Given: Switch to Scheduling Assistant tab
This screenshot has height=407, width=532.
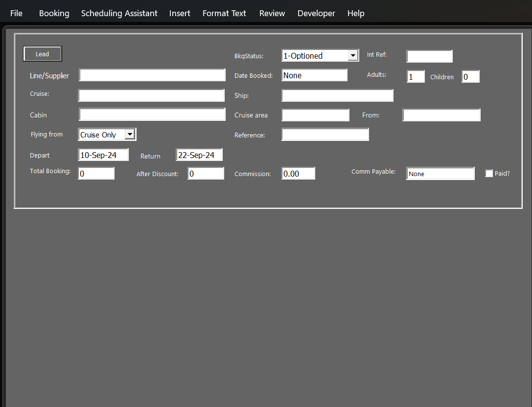Looking at the screenshot, I should 119,13.
